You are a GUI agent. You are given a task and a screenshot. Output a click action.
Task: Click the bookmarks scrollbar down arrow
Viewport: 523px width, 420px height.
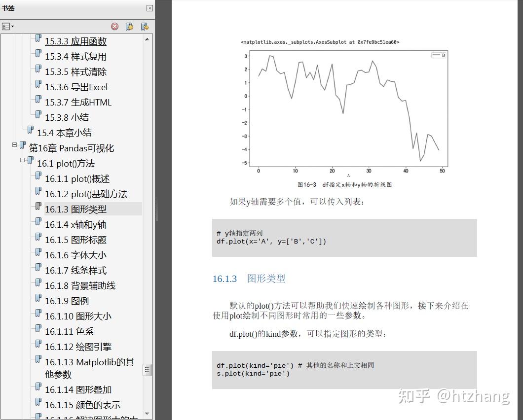coord(147,414)
